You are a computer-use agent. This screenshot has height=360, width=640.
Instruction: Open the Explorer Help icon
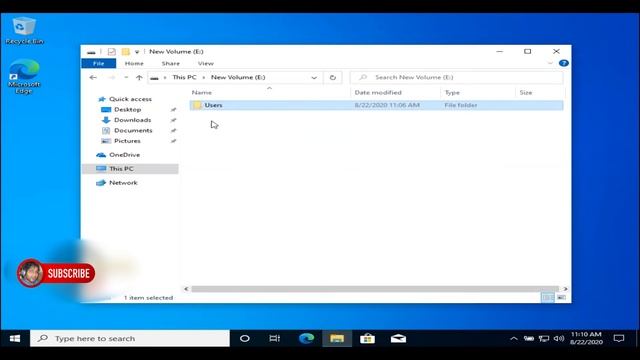(x=564, y=63)
